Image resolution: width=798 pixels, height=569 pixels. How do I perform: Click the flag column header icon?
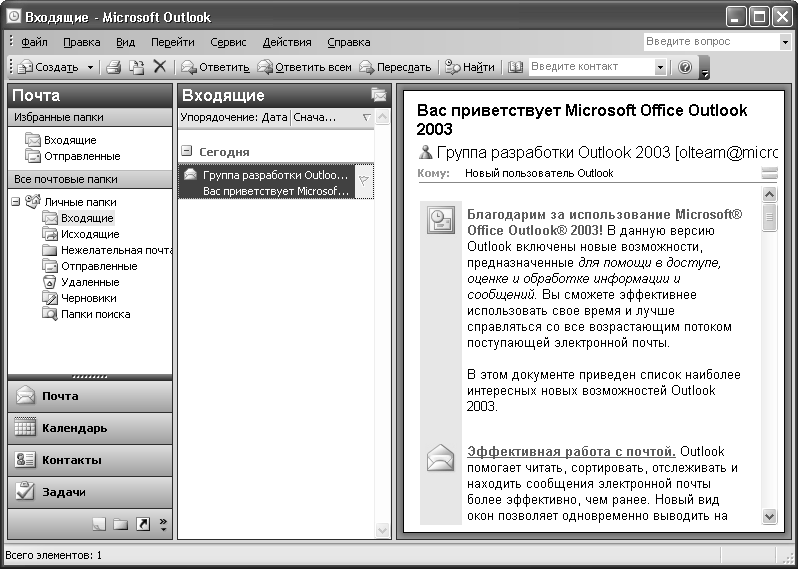click(366, 118)
